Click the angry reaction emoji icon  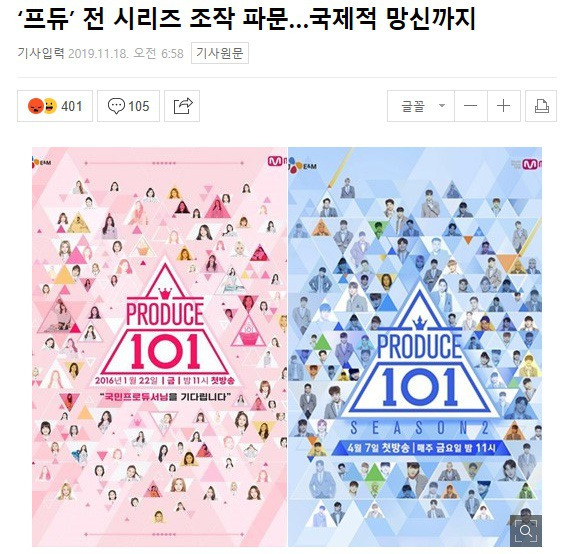(35, 106)
